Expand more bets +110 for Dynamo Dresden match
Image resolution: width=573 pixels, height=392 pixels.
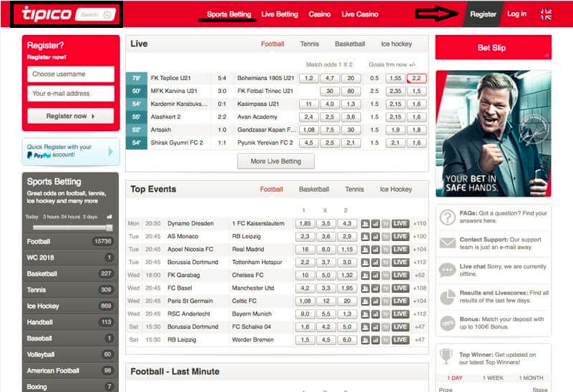point(419,224)
